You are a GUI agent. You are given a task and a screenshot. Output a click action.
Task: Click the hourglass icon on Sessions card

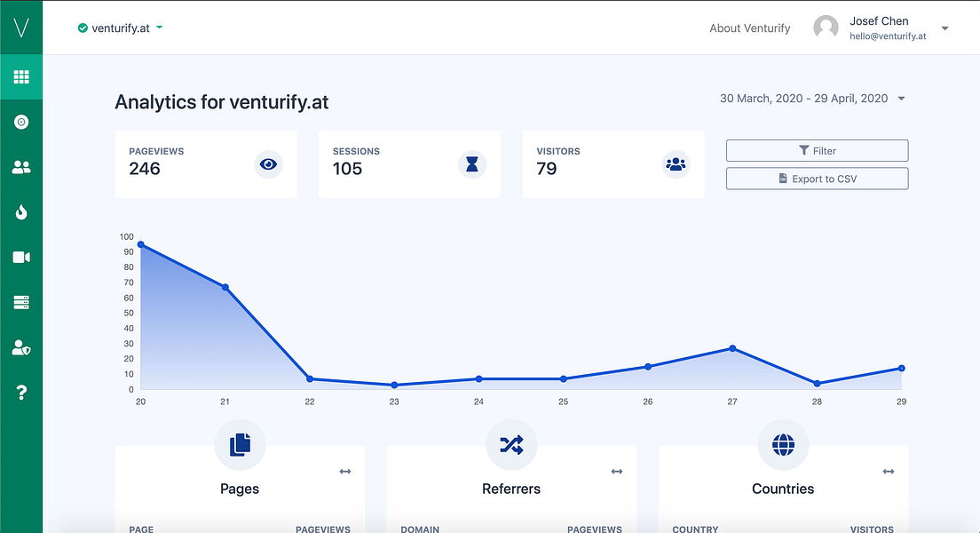point(472,164)
